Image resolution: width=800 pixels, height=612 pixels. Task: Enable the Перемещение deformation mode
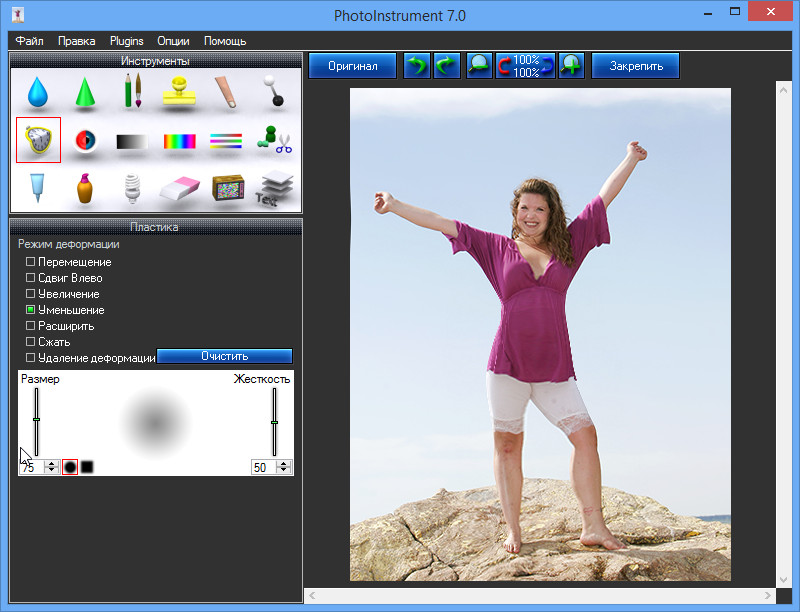[x=30, y=262]
